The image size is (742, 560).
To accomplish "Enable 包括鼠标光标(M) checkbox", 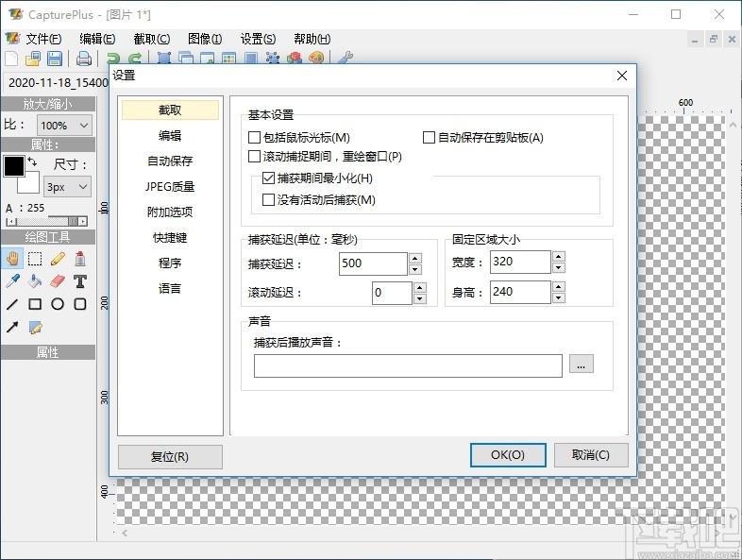I will point(254,137).
